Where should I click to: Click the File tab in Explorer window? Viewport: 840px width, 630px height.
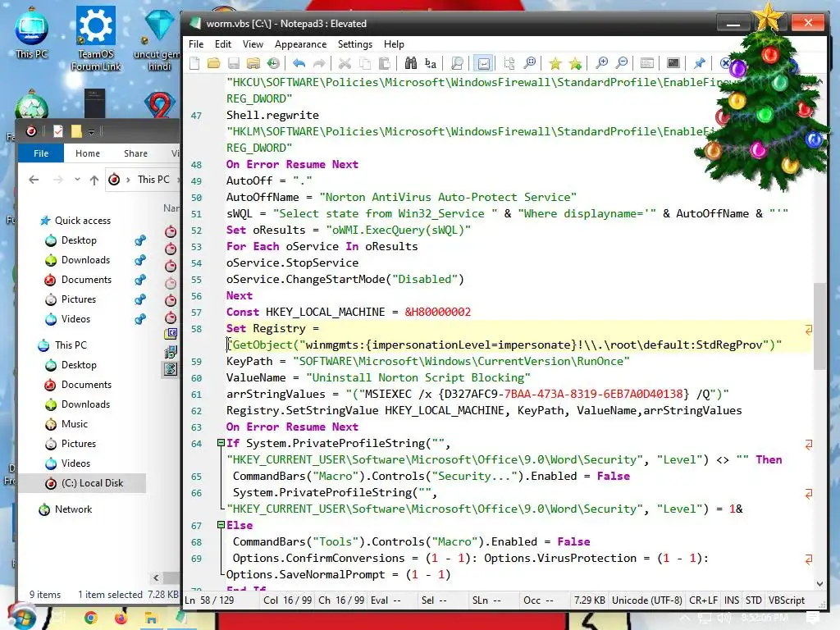coord(41,153)
